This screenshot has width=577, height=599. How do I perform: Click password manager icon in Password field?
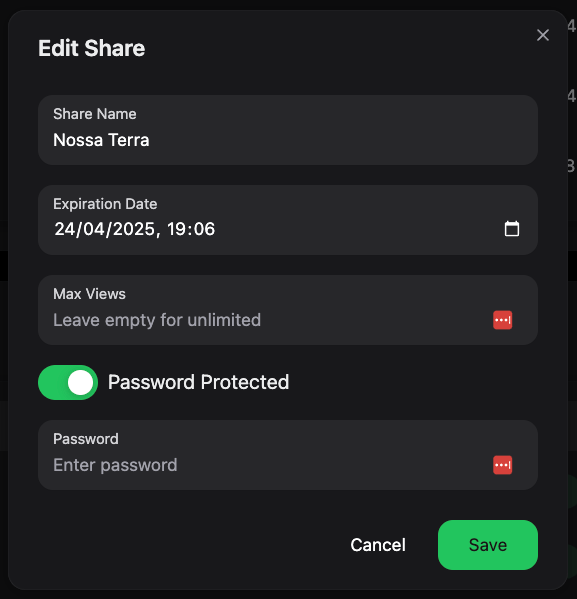click(502, 465)
